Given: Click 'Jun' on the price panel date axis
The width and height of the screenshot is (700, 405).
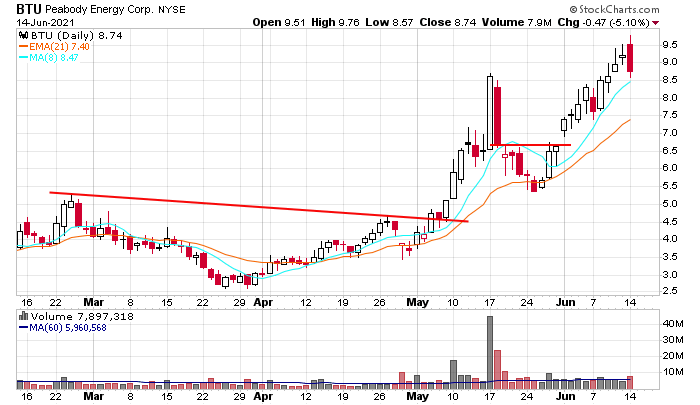Looking at the screenshot, I should (565, 302).
